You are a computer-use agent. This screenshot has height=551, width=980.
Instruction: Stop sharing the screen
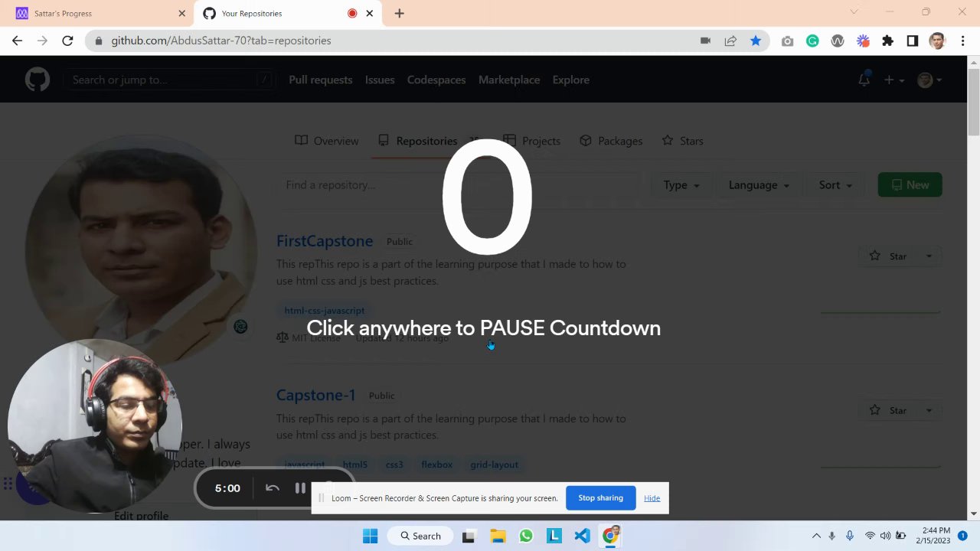(x=601, y=498)
